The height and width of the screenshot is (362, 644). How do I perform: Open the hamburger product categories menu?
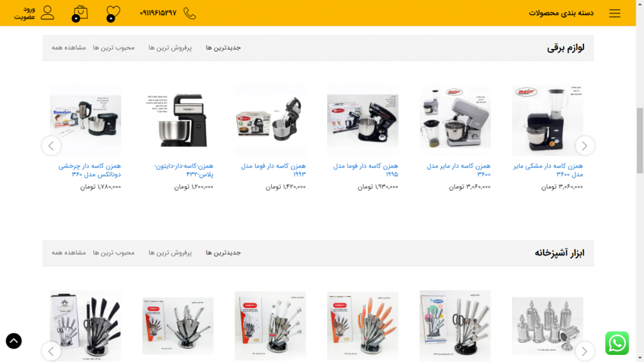[614, 13]
